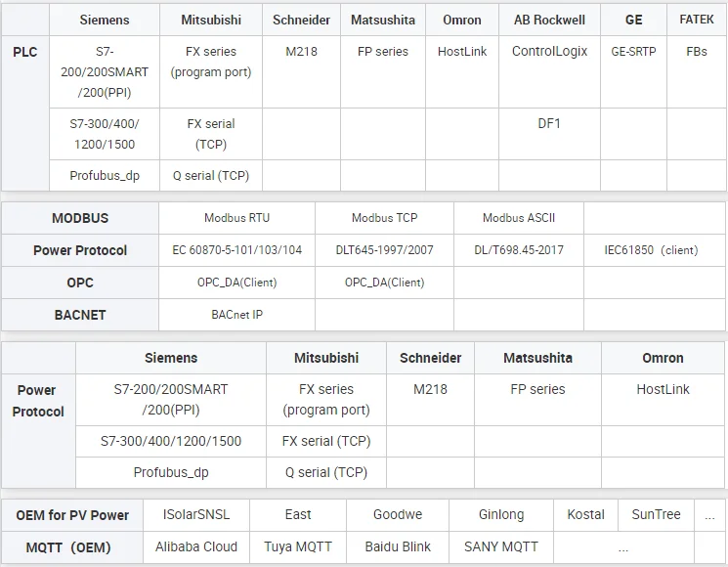Click the DLT645-1997/2007 cell

384,250
